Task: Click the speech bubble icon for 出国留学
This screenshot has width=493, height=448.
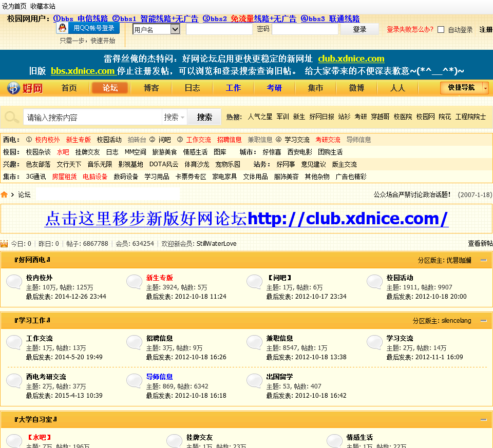Action: pyautogui.click(x=254, y=380)
